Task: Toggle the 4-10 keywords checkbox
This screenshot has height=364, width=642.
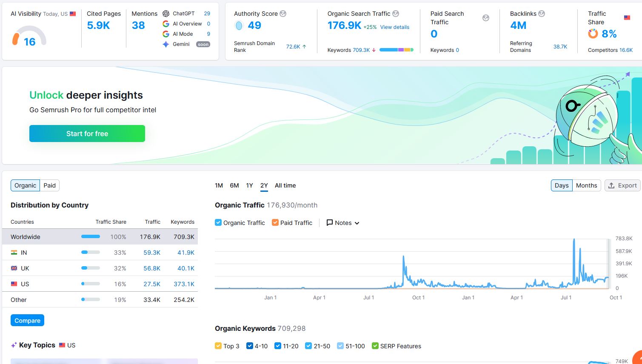Action: pos(250,346)
